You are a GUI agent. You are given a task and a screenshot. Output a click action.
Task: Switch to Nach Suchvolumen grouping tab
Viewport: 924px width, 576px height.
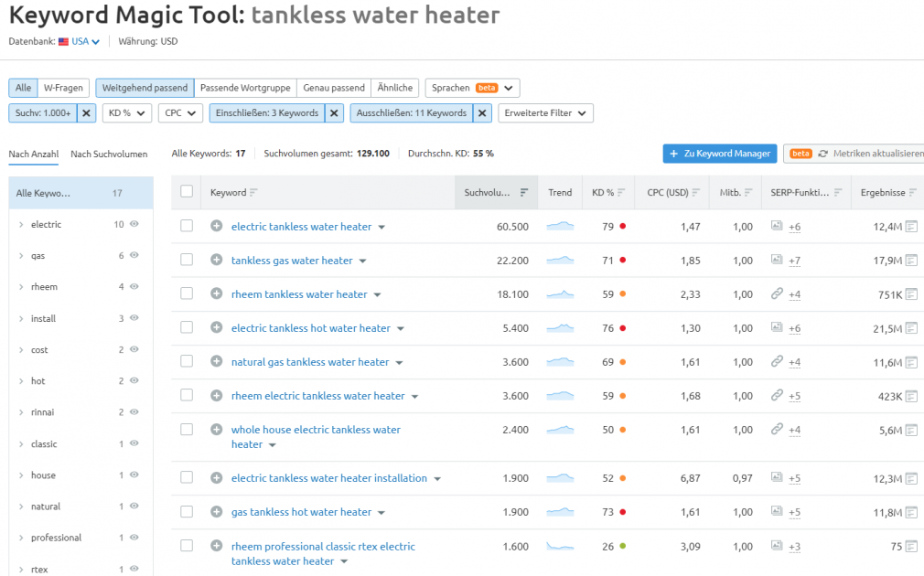[x=109, y=154]
